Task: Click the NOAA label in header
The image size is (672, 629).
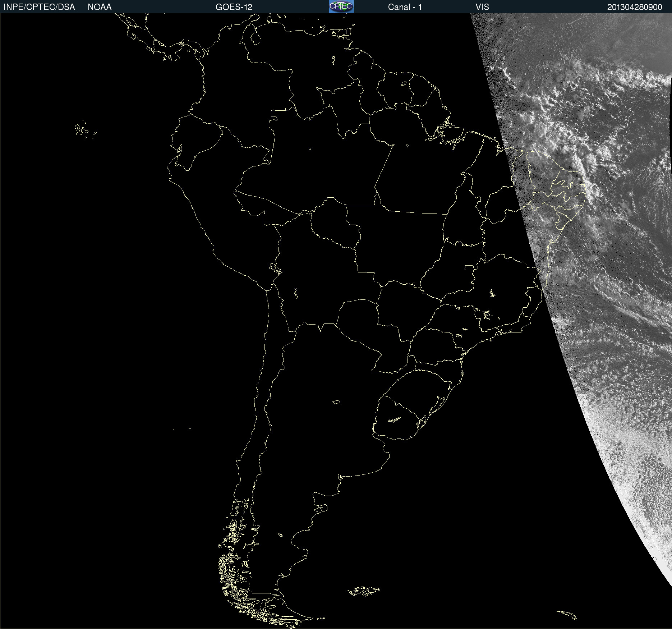Action: pyautogui.click(x=100, y=7)
